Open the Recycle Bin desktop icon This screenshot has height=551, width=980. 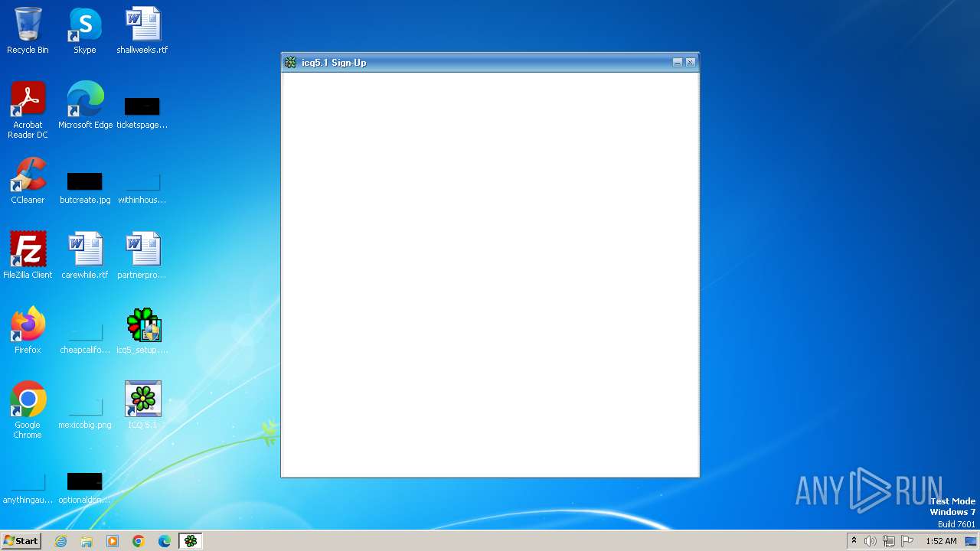point(28,31)
